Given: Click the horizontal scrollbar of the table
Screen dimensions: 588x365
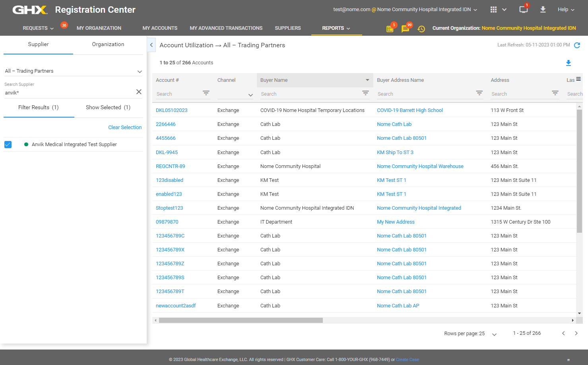Looking at the screenshot, I should [241, 320].
